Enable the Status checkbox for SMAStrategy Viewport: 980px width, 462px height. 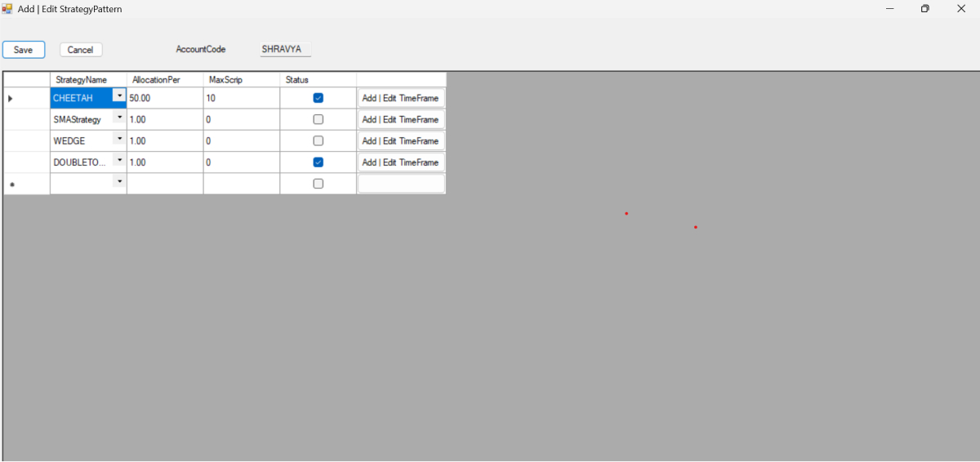tap(318, 119)
